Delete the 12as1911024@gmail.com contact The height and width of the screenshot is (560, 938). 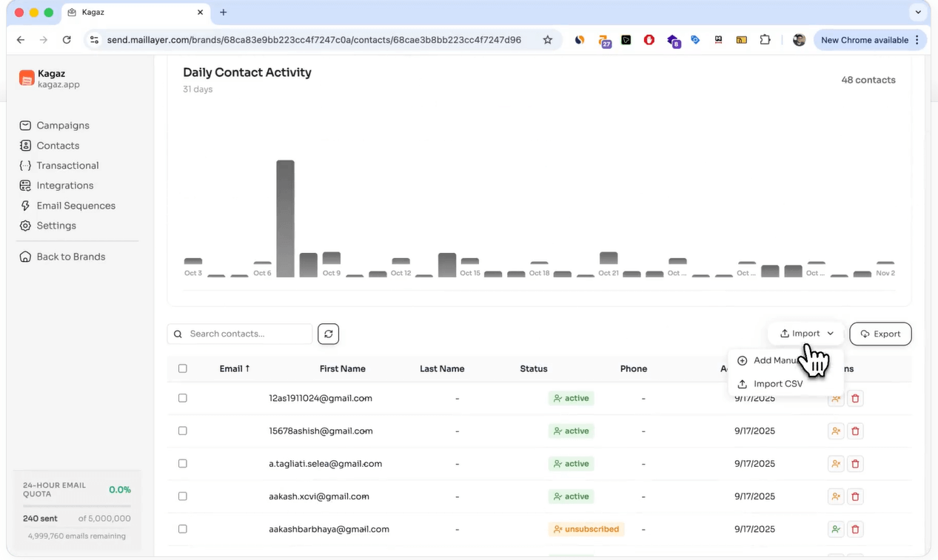(x=855, y=399)
